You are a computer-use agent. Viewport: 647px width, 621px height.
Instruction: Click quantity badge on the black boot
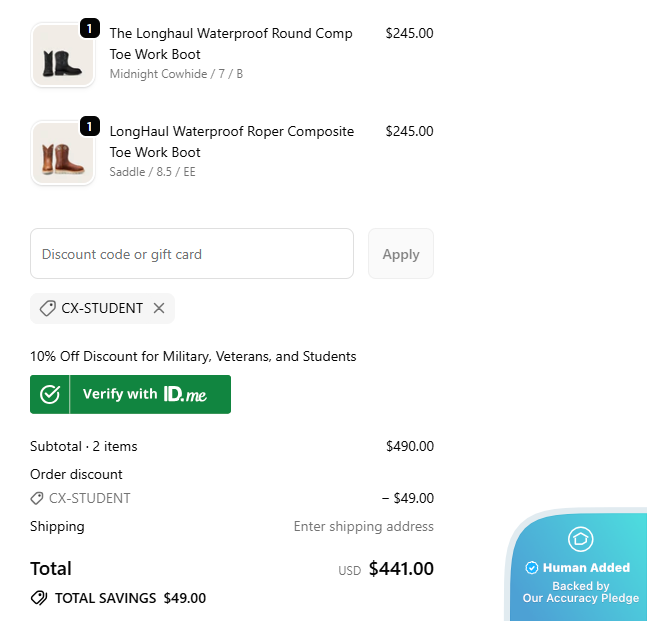(89, 28)
